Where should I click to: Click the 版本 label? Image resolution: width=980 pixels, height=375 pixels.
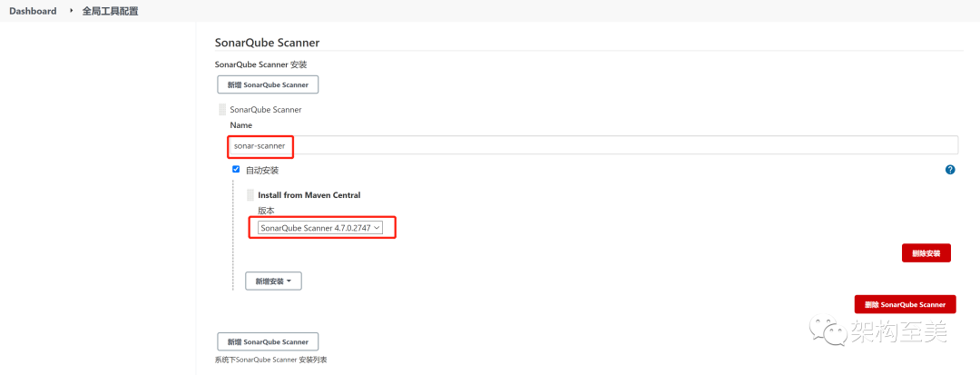coord(266,211)
